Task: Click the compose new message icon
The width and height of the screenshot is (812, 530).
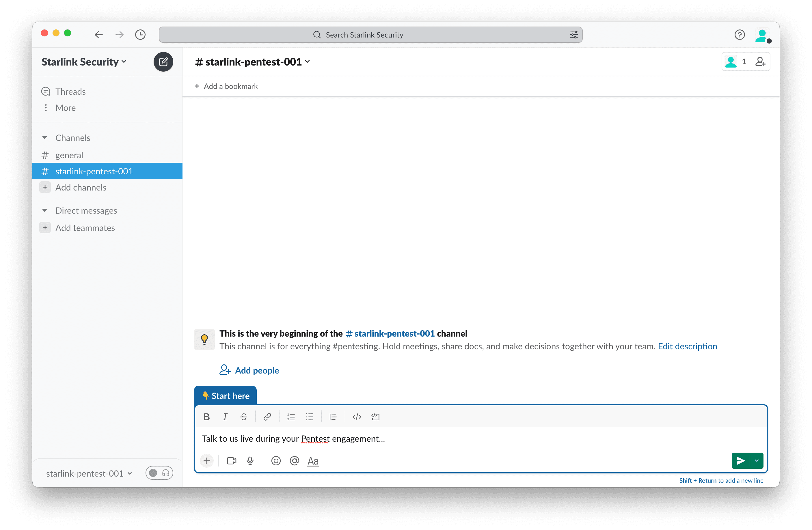Action: click(x=163, y=62)
